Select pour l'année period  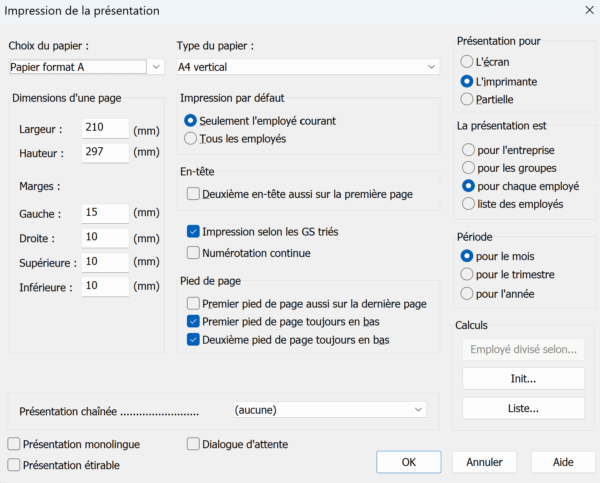coord(467,293)
